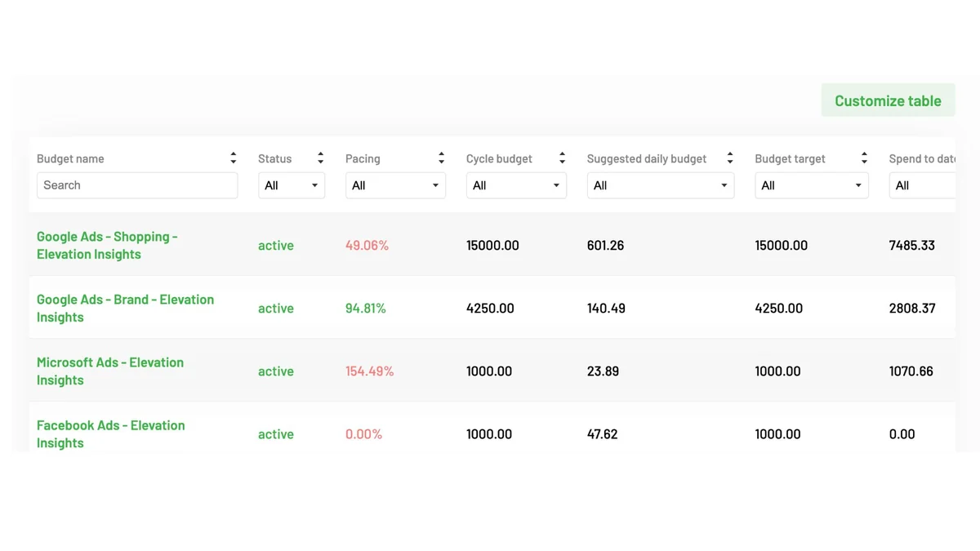The width and height of the screenshot is (980, 551).
Task: Select Microsoft Ads budget target 1000.00
Action: [778, 371]
